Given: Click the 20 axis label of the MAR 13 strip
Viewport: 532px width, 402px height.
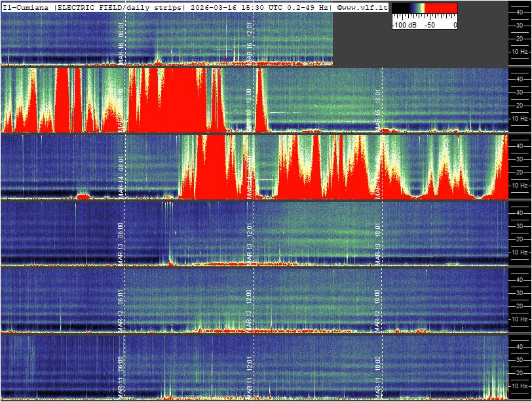Looking at the screenshot, I should [518, 239].
